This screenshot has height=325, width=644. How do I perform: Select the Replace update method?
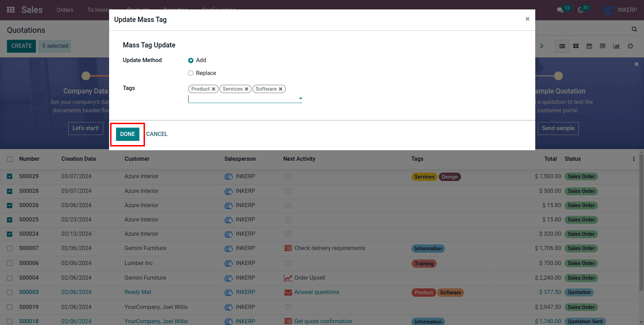click(191, 73)
